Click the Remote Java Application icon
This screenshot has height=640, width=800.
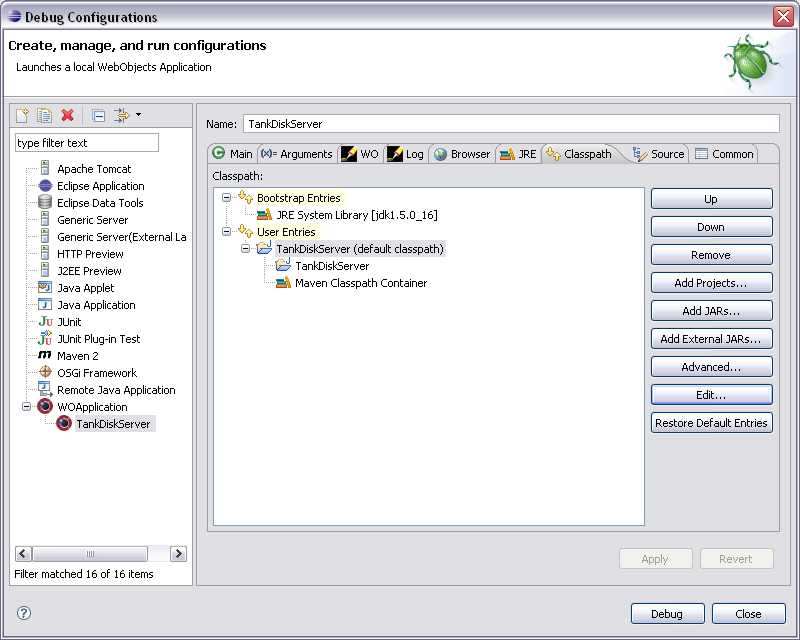point(45,389)
